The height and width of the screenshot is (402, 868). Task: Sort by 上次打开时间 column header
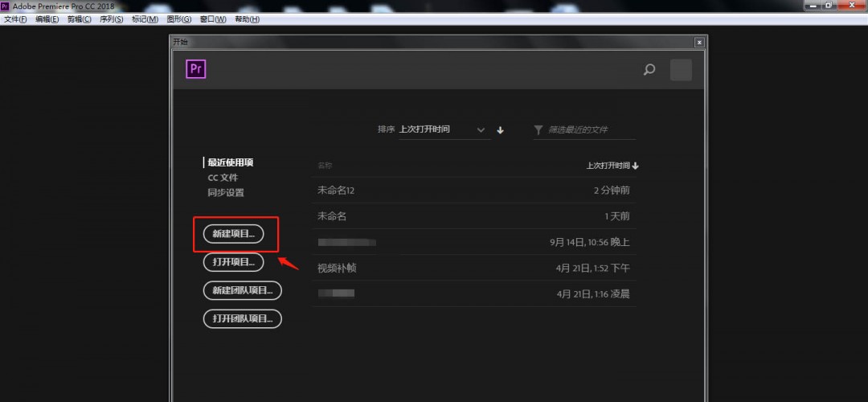pos(612,166)
